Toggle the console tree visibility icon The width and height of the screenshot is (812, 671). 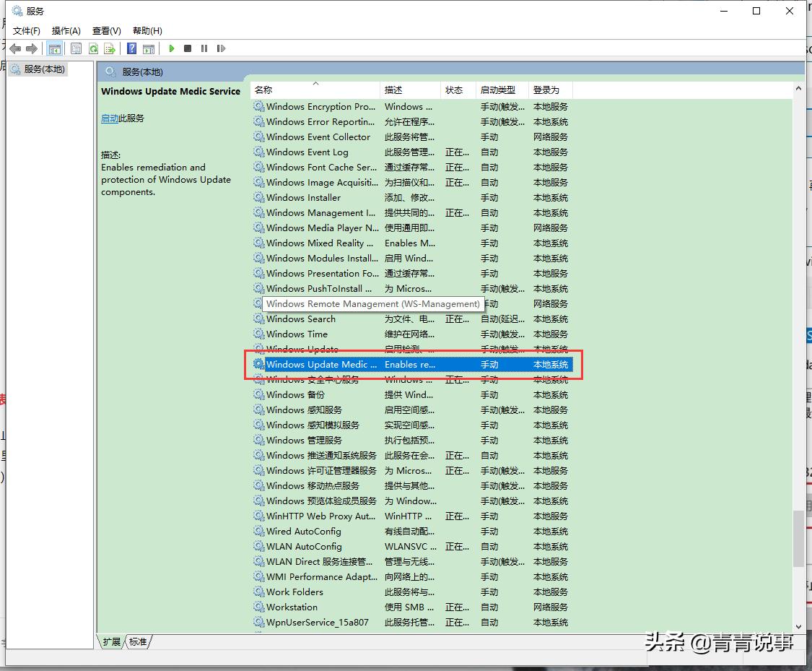coord(55,48)
